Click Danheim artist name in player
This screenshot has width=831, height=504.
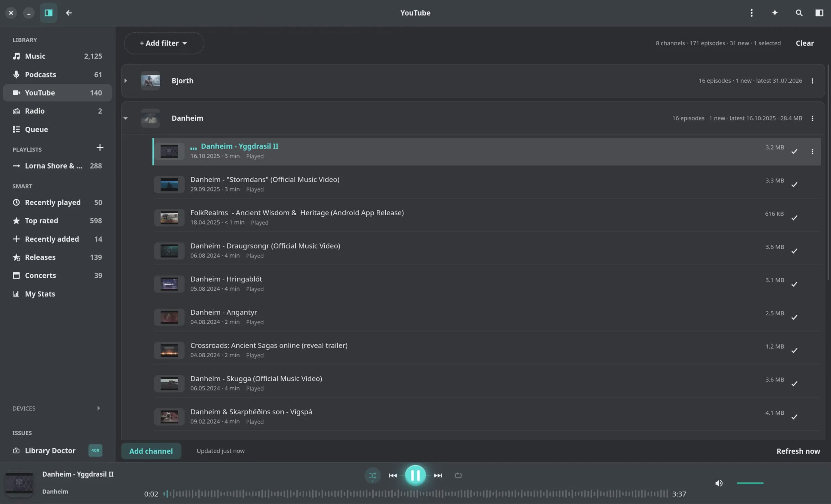pos(55,492)
